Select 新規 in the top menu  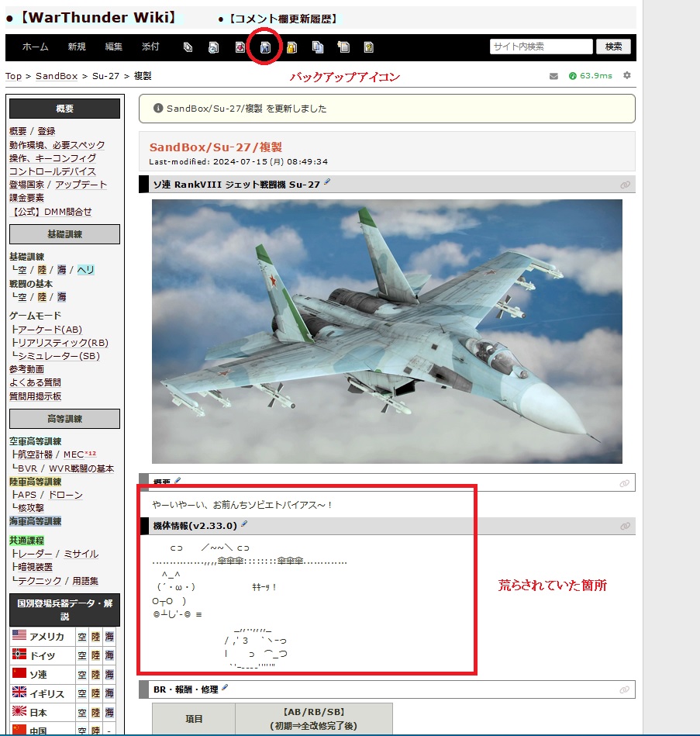(77, 47)
